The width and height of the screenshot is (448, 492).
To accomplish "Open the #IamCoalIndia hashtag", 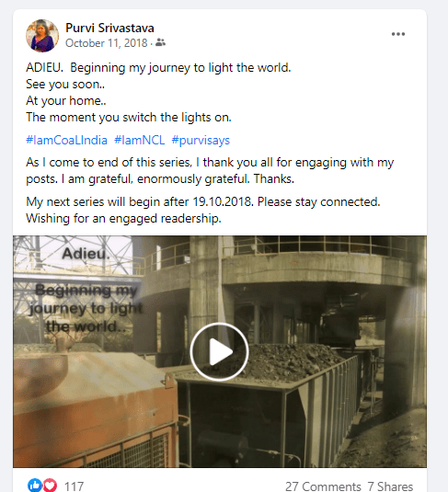I will click(x=66, y=140).
